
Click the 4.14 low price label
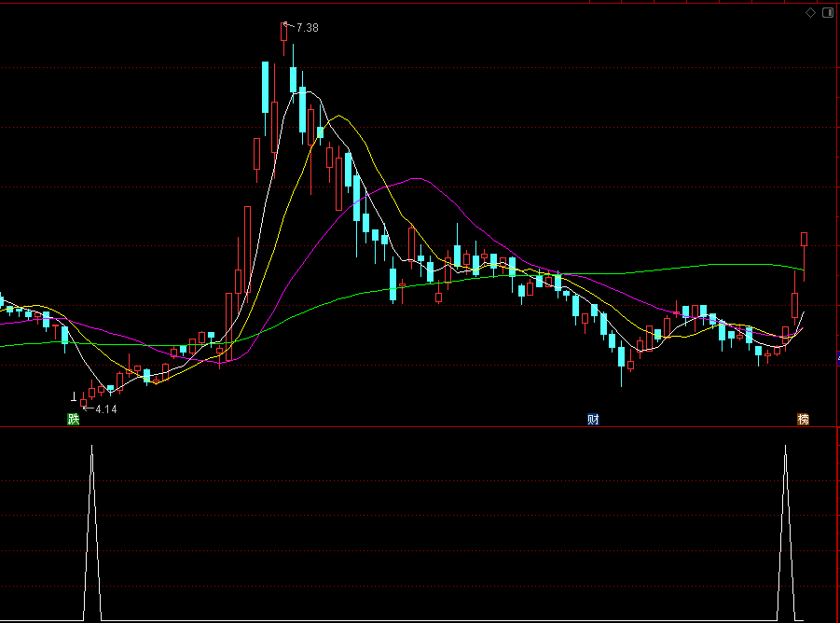[106, 409]
